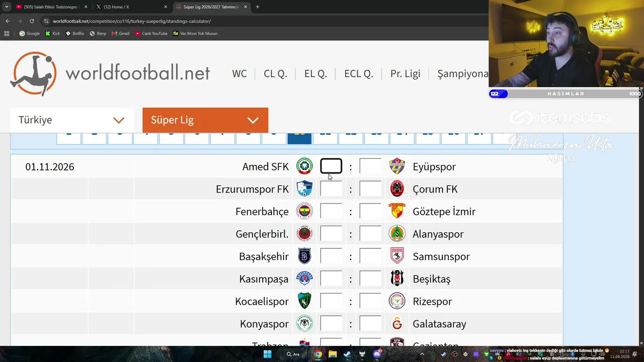644x362 pixels.
Task: Switch to the Salah Etkisi YouTube tab
Action: click(51, 7)
